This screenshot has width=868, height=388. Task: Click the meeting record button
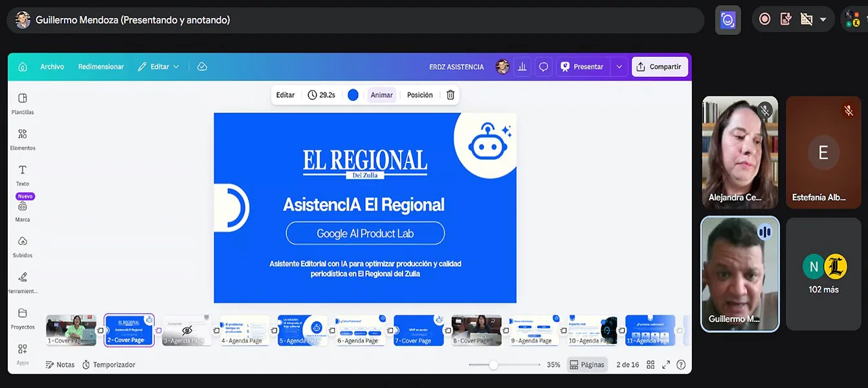[x=764, y=19]
